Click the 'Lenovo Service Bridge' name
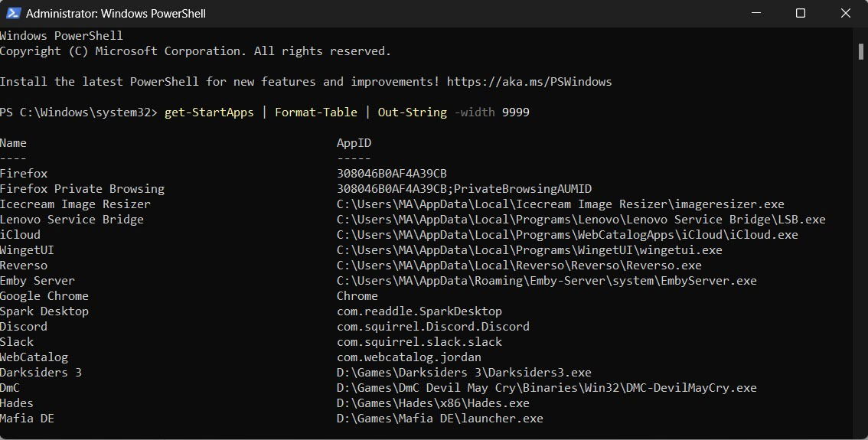The height and width of the screenshot is (440, 868). tap(72, 219)
